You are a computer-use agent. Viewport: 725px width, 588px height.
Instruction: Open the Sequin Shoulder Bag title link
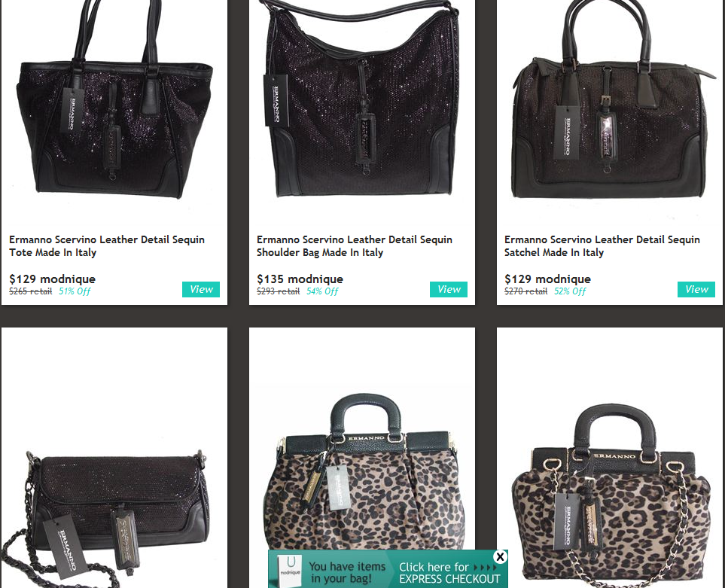[x=355, y=246]
